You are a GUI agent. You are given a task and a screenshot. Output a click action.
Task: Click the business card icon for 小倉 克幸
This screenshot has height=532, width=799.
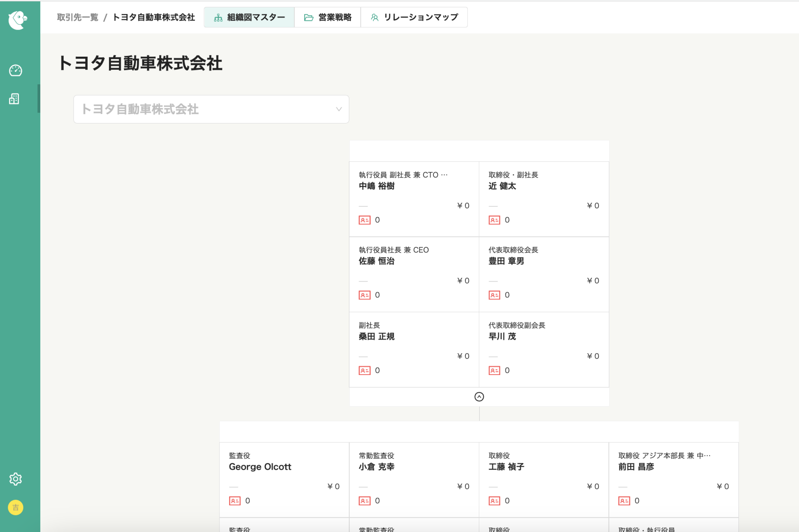tap(364, 501)
